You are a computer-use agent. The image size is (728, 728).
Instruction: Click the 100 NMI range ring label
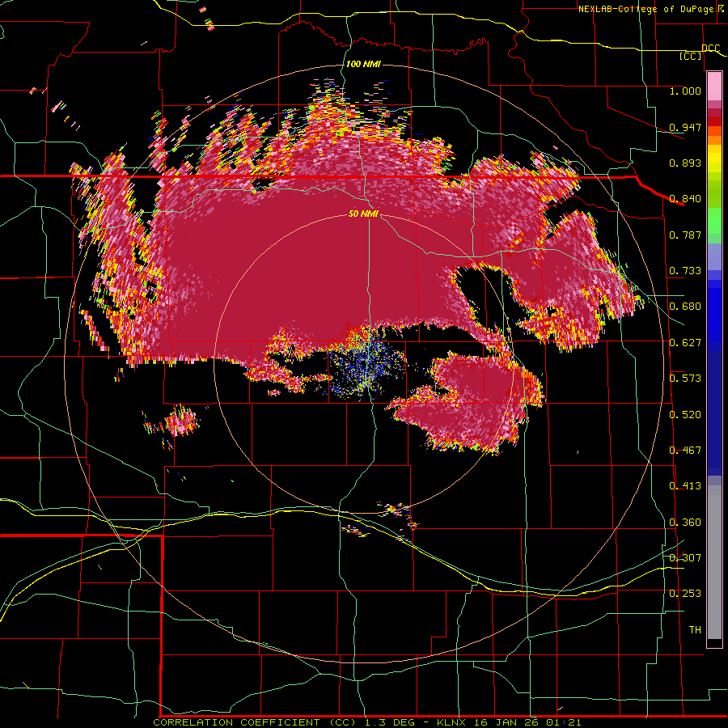363,64
